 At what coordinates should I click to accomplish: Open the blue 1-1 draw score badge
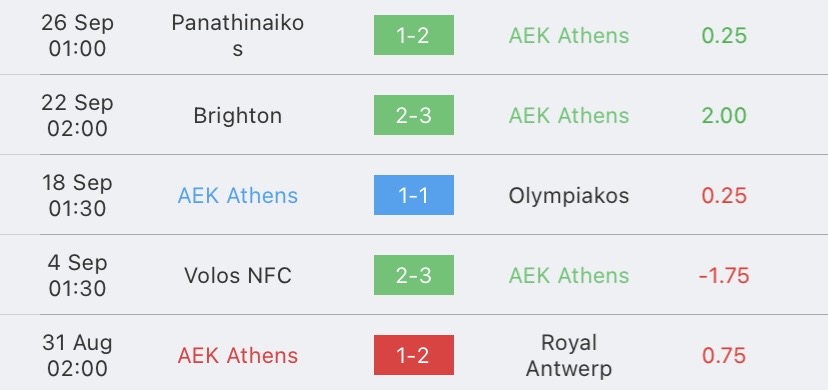pos(413,195)
